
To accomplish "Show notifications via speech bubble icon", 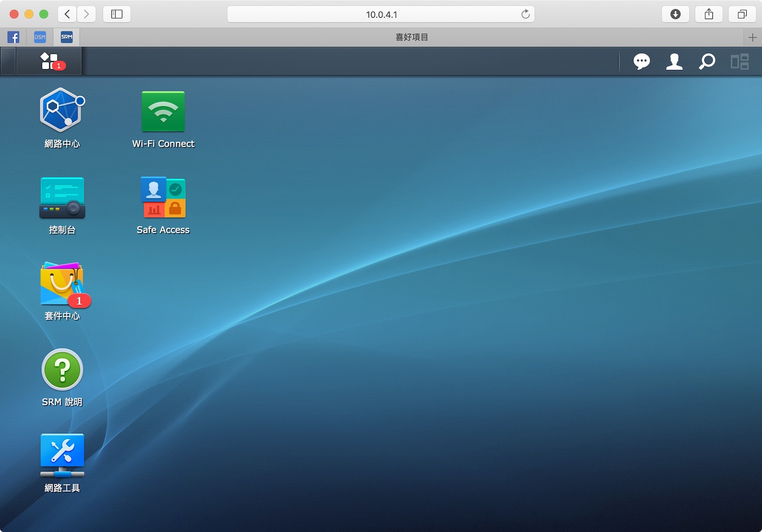I will (641, 61).
